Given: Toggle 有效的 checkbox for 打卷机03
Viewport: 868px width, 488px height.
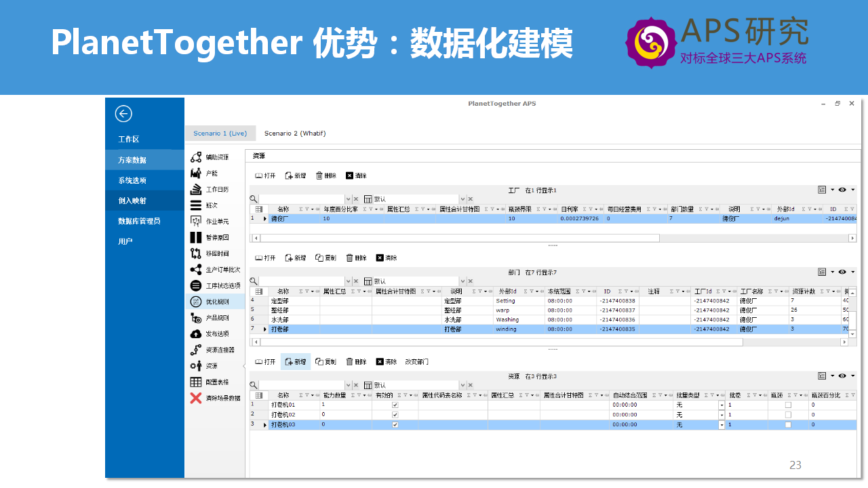Looking at the screenshot, I should click(x=395, y=424).
